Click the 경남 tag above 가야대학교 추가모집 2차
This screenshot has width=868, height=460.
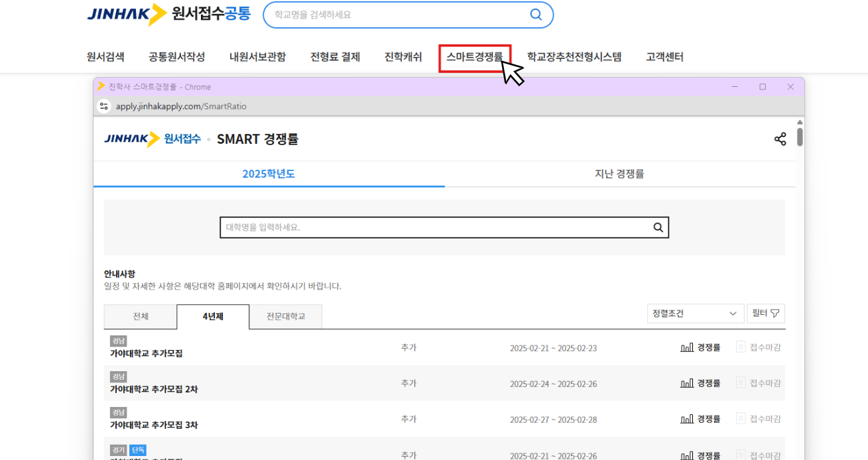[x=119, y=376]
